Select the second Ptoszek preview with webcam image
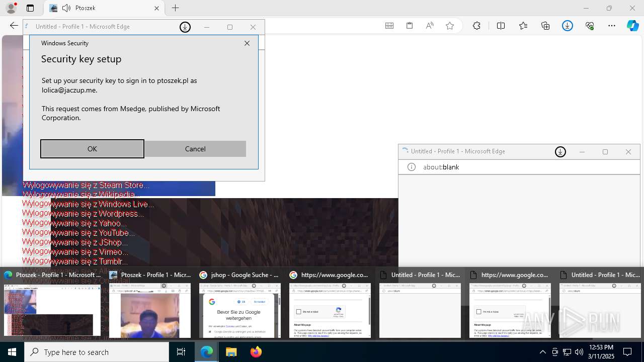 click(x=150, y=304)
